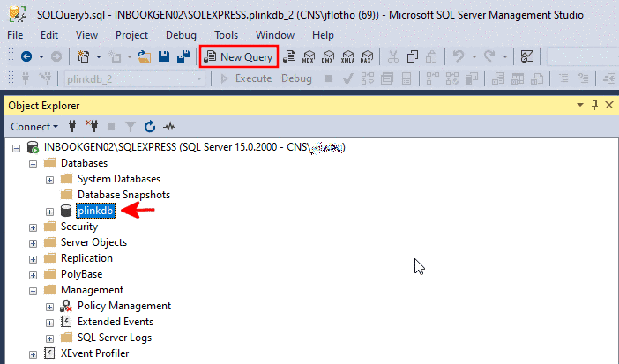Open the Activity Monitor icon
Screen dimensions: 619x364
(x=527, y=57)
